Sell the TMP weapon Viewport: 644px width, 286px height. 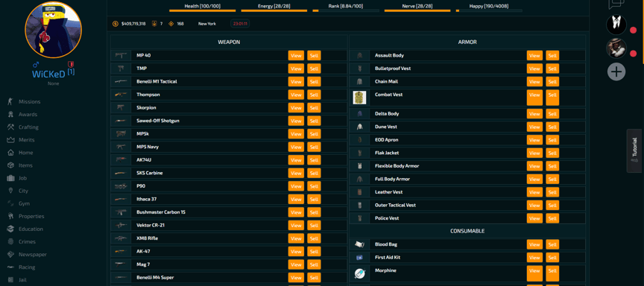pos(315,69)
